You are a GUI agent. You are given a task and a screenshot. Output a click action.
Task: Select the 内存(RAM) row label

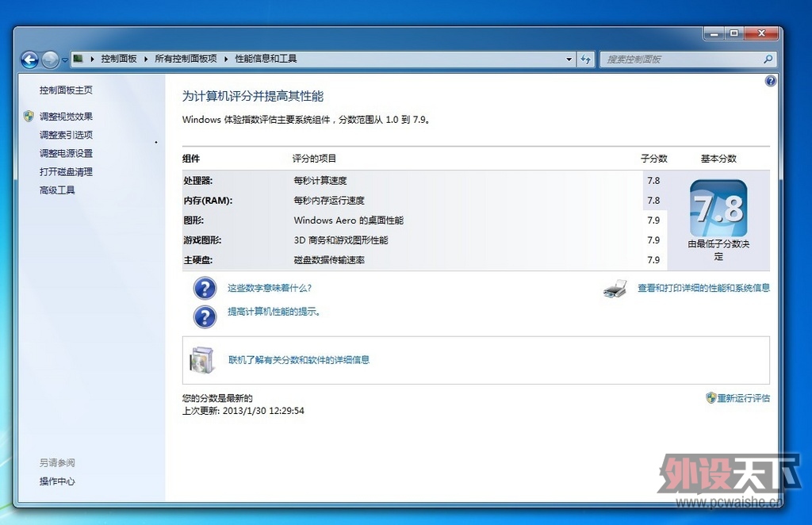(x=208, y=201)
